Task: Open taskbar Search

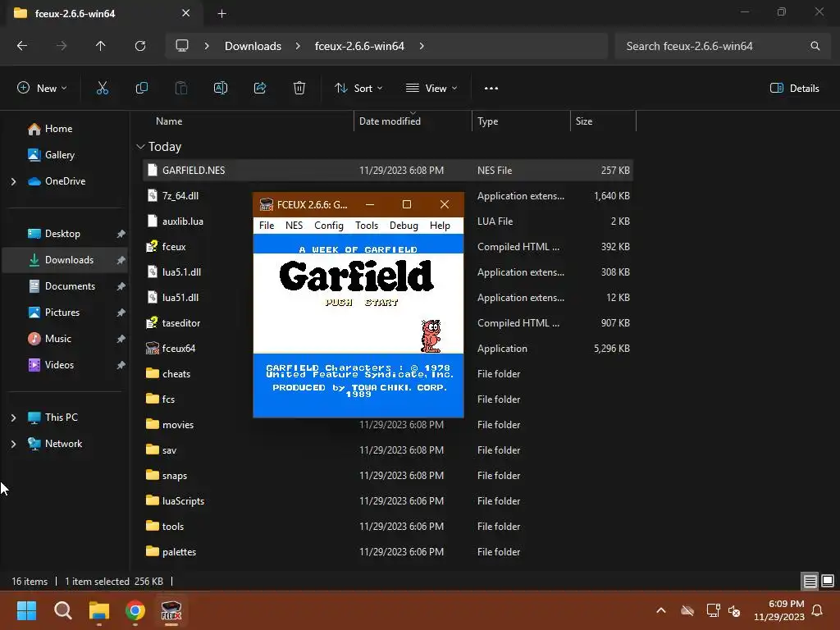Action: coord(62,610)
